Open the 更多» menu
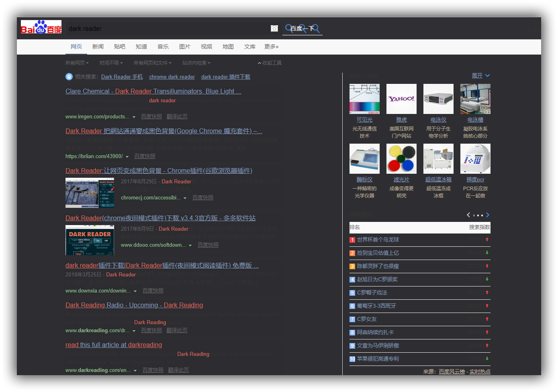The width and height of the screenshot is (558, 392). [272, 47]
